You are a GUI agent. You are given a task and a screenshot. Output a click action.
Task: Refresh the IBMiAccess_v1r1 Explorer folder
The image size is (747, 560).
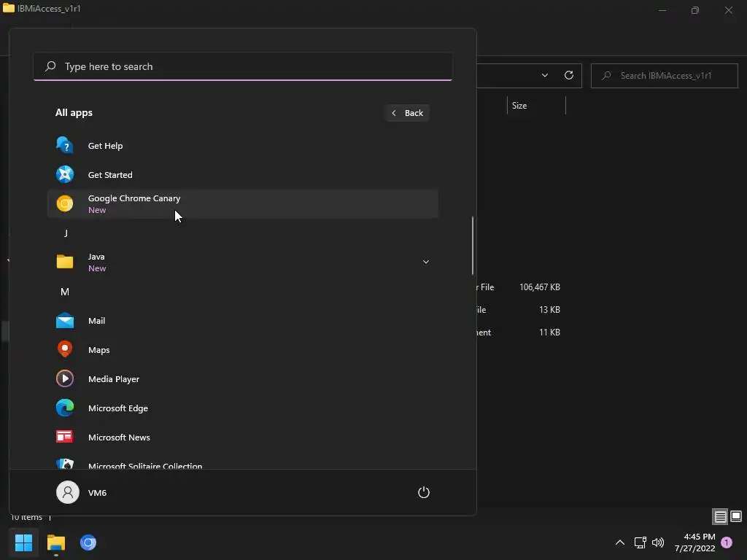pos(569,75)
